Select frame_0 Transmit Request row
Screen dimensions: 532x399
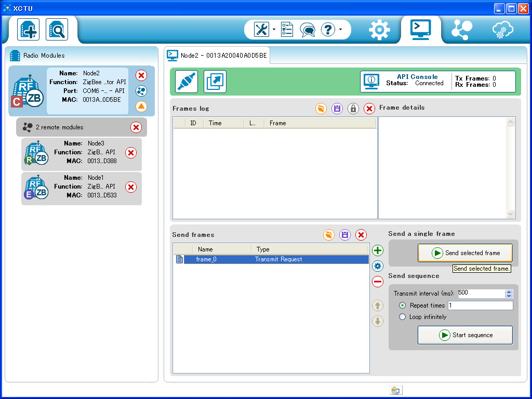point(271,260)
